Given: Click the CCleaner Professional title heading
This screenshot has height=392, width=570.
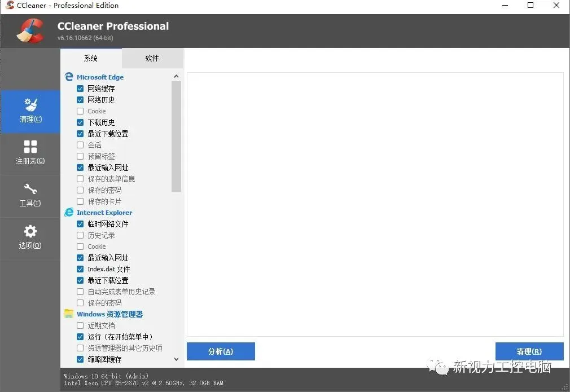Looking at the screenshot, I should point(113,26).
